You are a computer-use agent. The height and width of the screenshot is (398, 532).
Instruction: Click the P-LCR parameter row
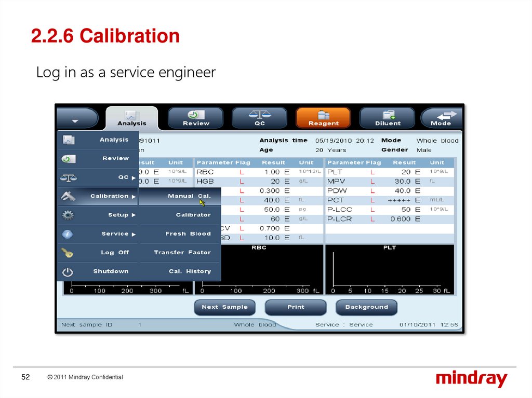[x=390, y=219]
